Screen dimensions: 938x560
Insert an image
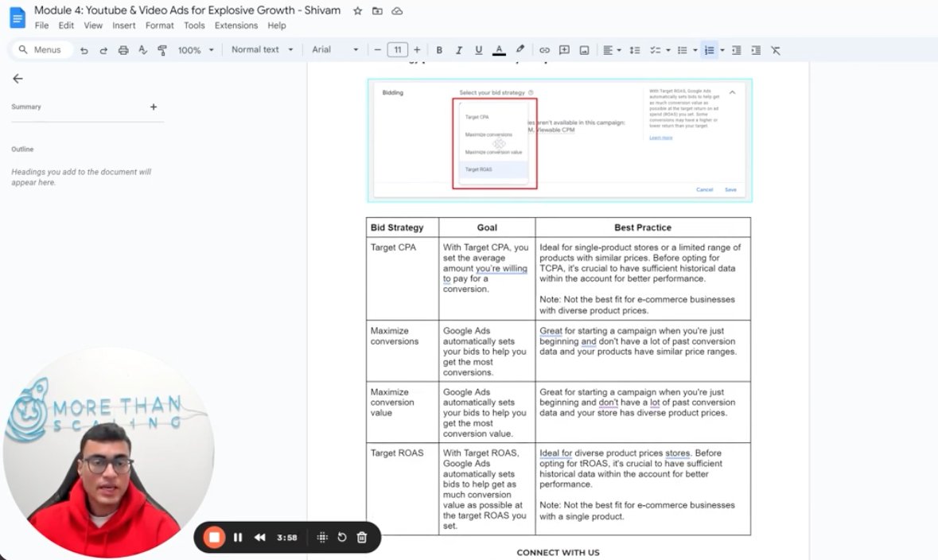click(585, 50)
